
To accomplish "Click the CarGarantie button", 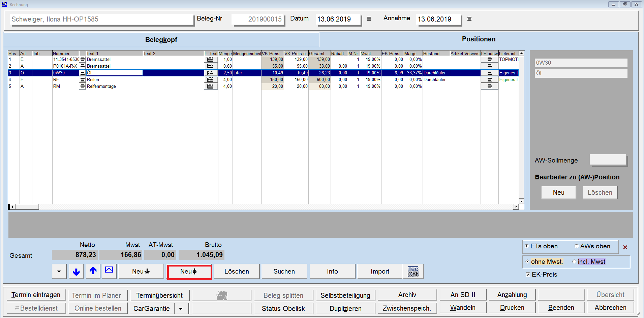I will (x=152, y=309).
